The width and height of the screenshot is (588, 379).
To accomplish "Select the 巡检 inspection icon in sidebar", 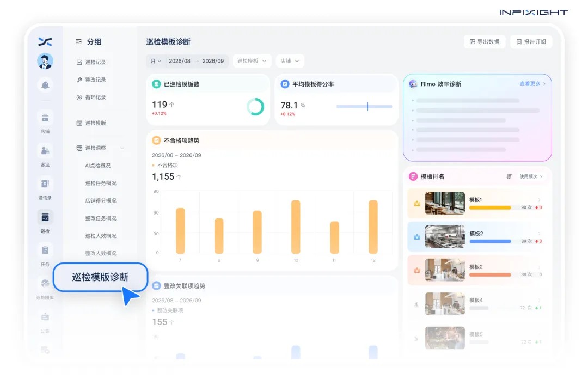I will click(x=45, y=217).
